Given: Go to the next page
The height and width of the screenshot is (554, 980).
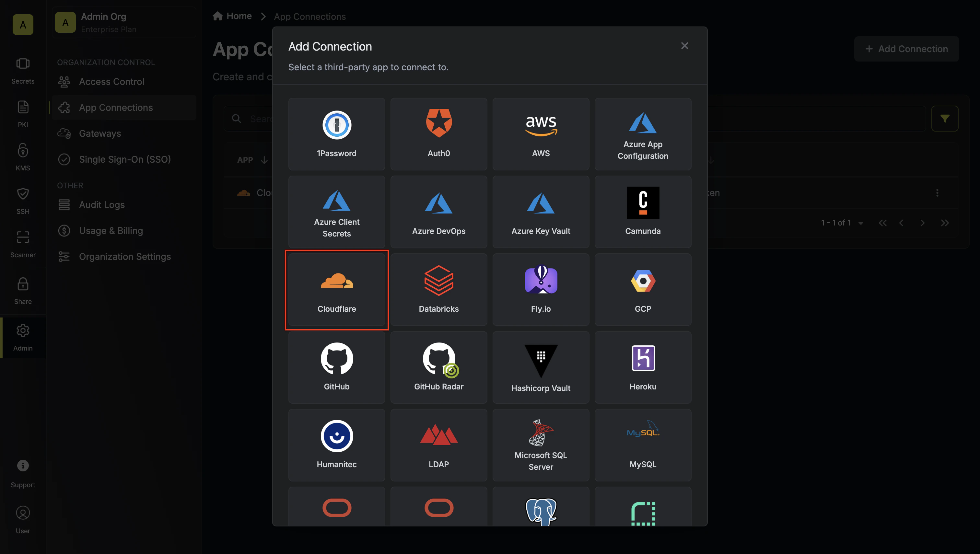Looking at the screenshot, I should 922,223.
